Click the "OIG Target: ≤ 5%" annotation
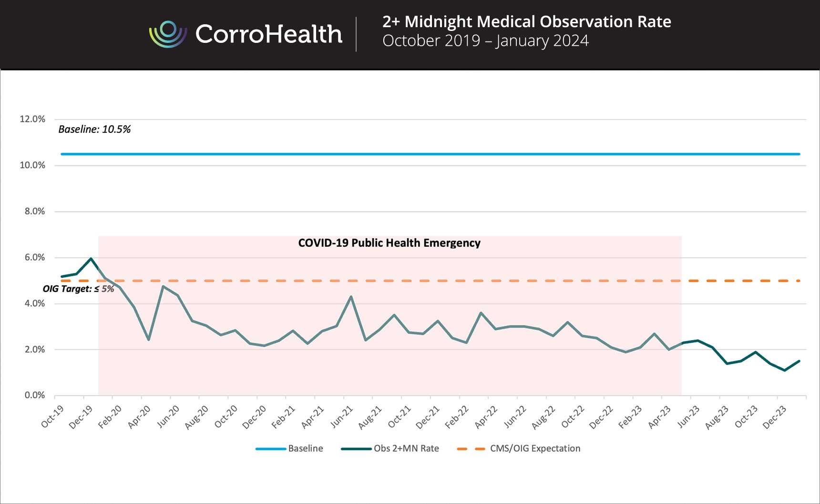Image resolution: width=820 pixels, height=504 pixels. [x=78, y=289]
